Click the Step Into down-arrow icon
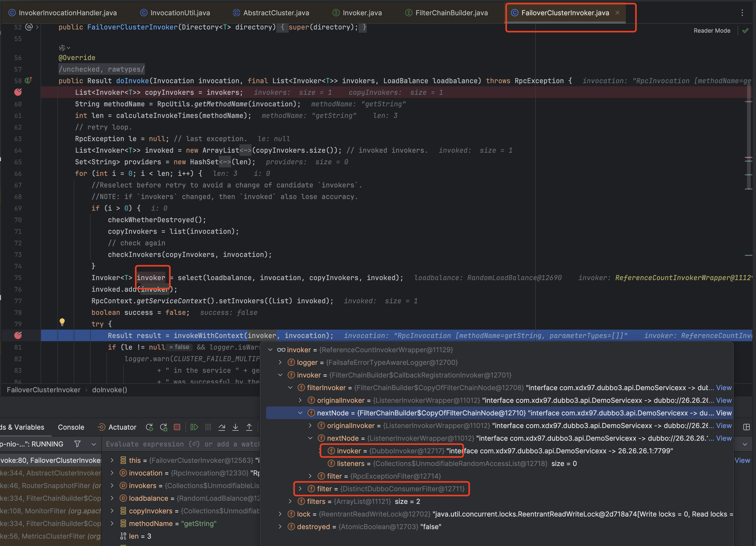Screen dimensions: 756x546 pyautogui.click(x=235, y=427)
